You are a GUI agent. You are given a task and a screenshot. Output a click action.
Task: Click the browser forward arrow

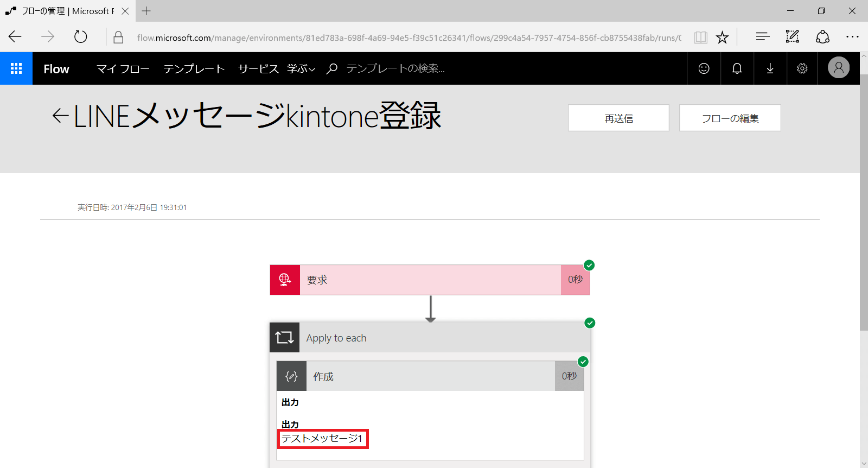coord(48,37)
